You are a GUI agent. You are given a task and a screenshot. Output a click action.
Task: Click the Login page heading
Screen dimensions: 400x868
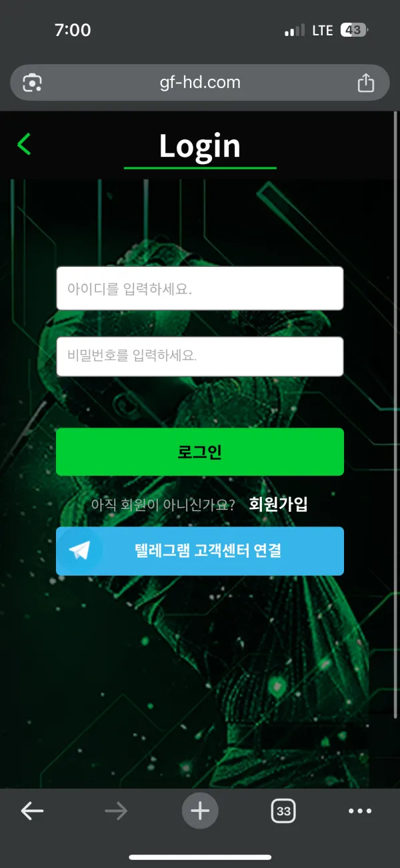click(200, 145)
